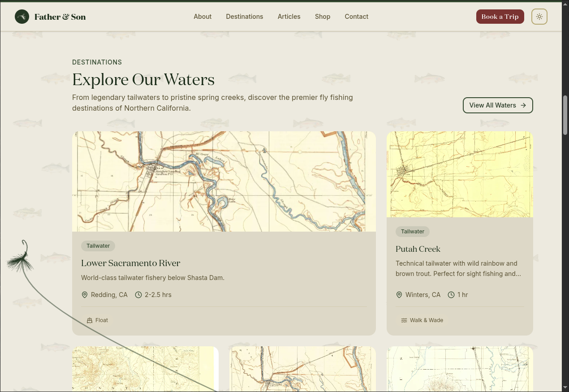Open the Lower Sacramento River map image
This screenshot has height=392, width=569.
click(224, 181)
